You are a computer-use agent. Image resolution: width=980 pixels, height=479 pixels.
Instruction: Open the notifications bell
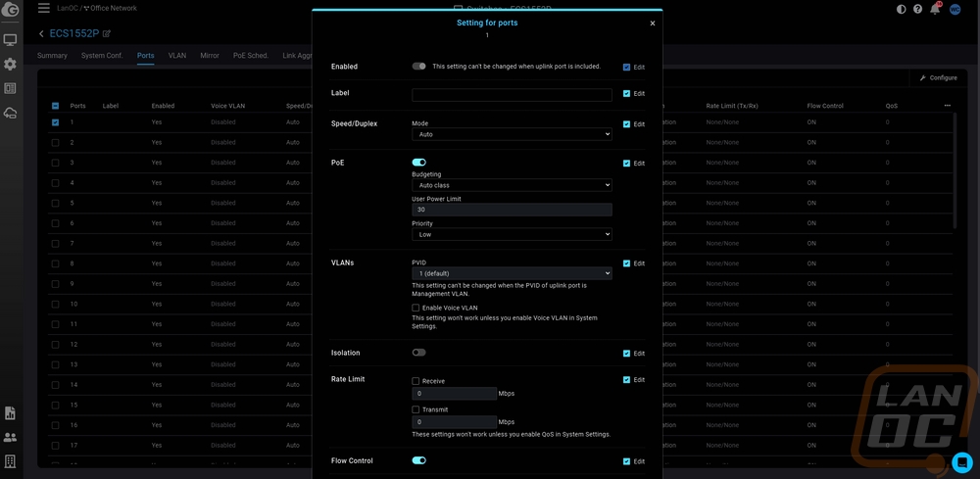(x=935, y=9)
